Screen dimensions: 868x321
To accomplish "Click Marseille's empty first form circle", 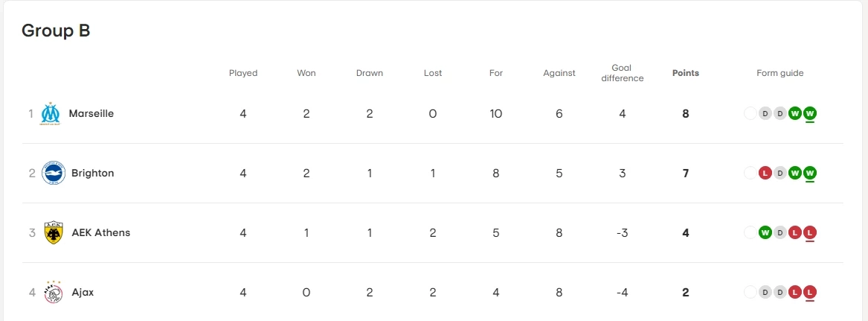I will tap(750, 114).
